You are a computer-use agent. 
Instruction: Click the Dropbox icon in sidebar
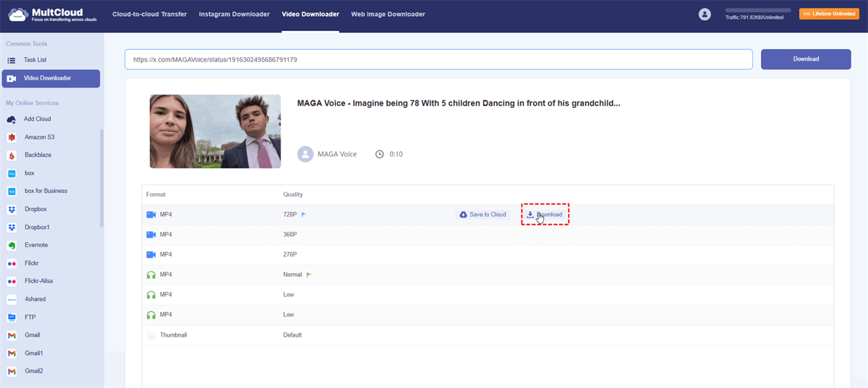[x=12, y=209]
